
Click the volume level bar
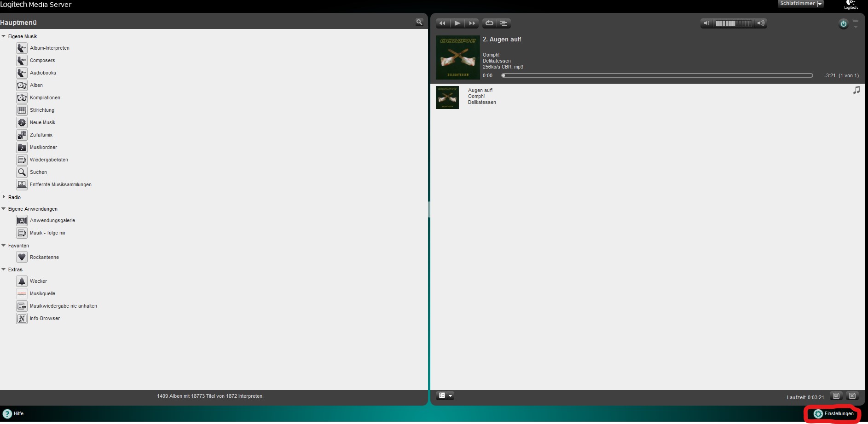coord(734,23)
